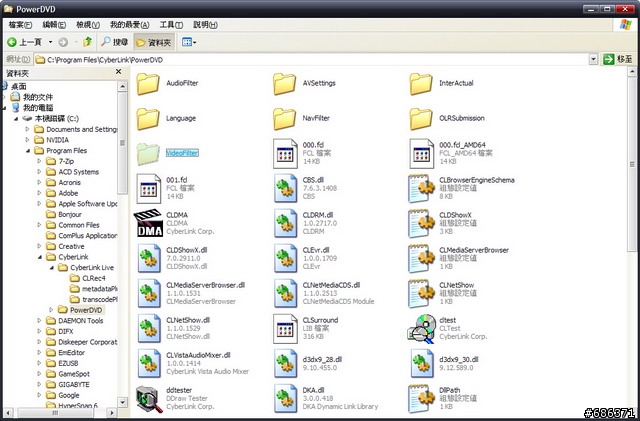This screenshot has height=421, width=640.
Task: Select the 001.fd file icon
Action: tap(149, 189)
